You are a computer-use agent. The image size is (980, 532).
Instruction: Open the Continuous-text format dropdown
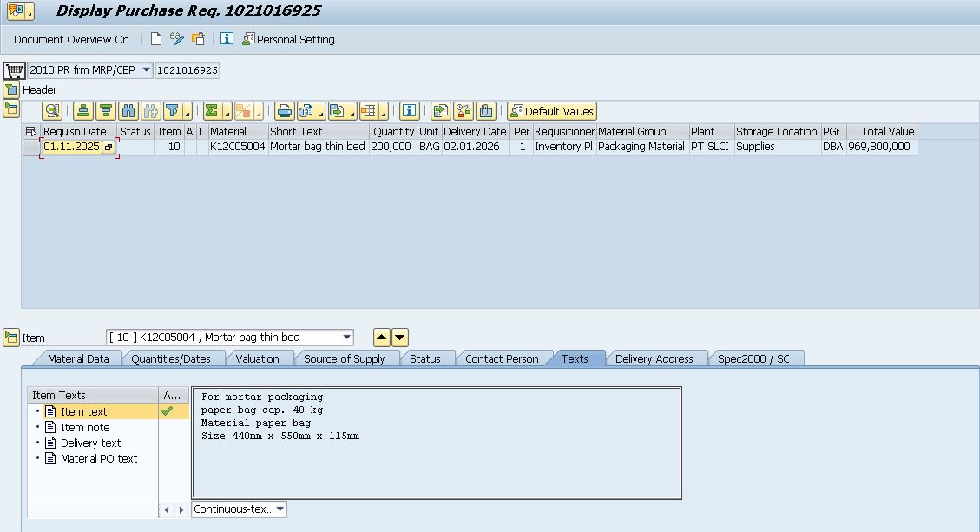pos(280,509)
